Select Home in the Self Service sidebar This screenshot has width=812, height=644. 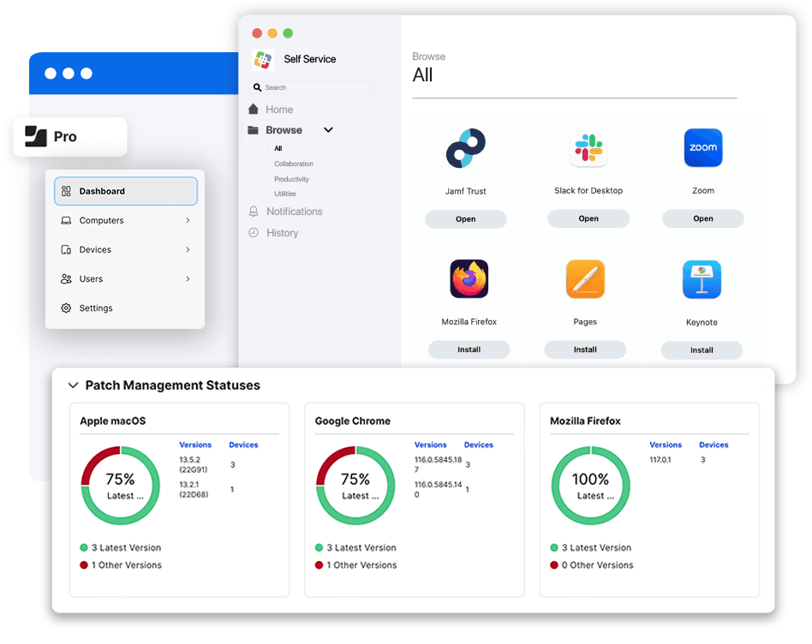coord(278,109)
